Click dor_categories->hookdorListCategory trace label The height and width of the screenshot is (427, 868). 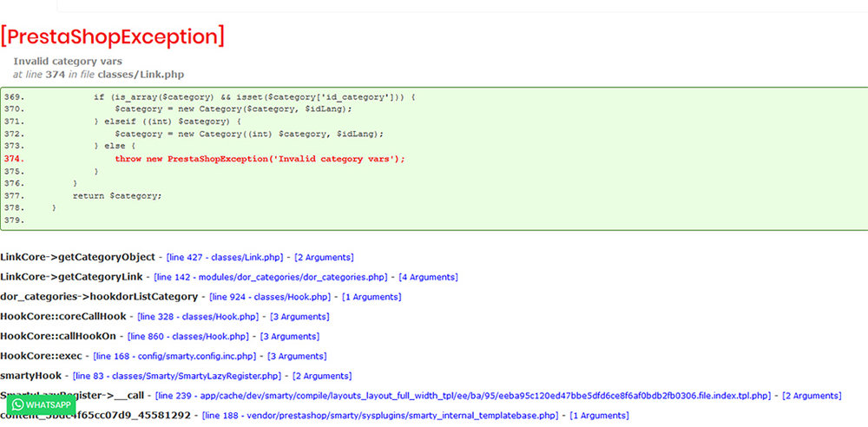[x=99, y=297]
